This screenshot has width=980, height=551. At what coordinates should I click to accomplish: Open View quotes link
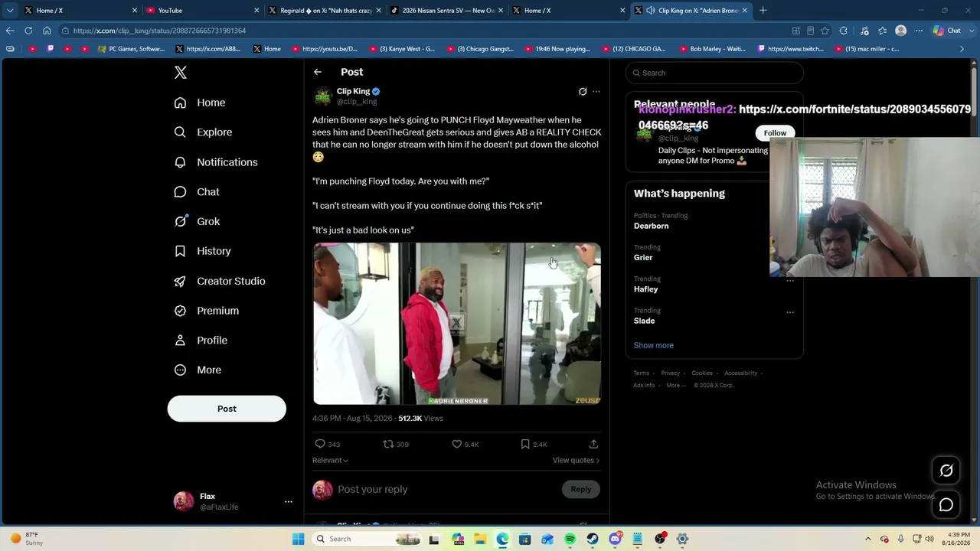click(x=576, y=460)
